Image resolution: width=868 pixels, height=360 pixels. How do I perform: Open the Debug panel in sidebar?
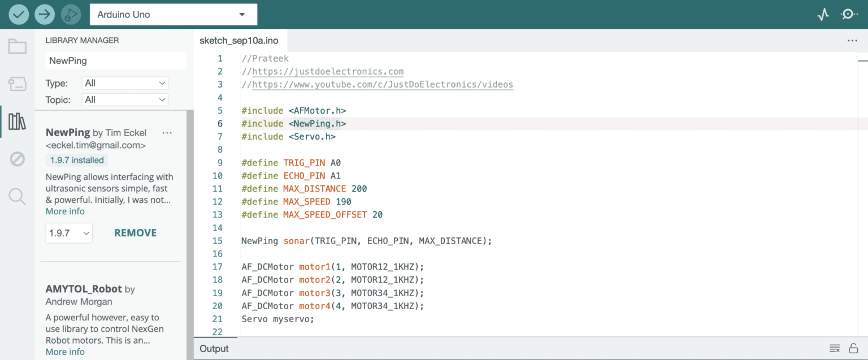(17, 159)
